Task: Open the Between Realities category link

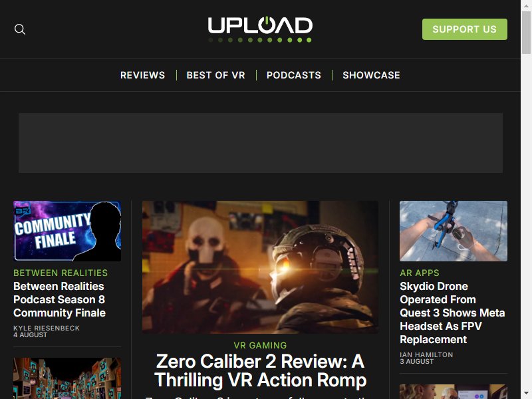Action: 61,273
